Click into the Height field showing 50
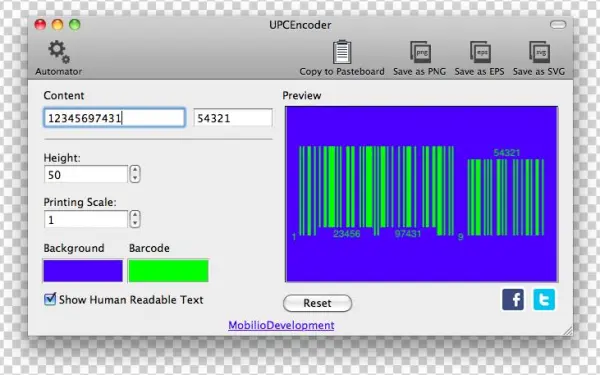 tap(86, 174)
